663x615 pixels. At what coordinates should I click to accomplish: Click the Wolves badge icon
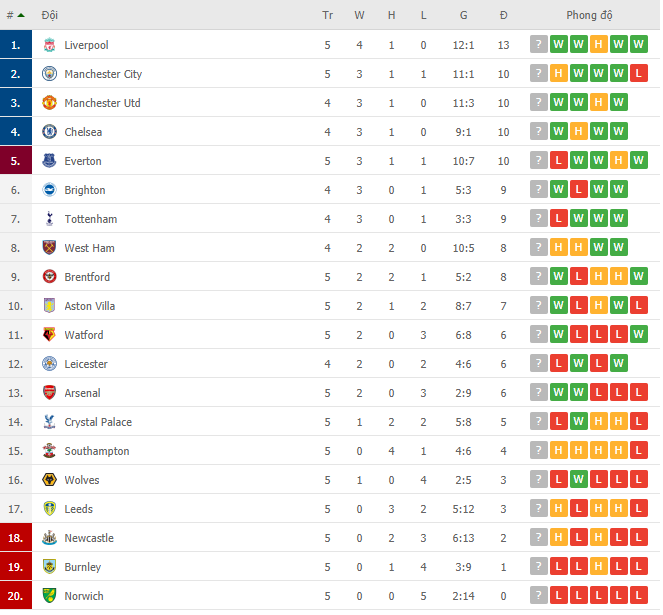click(x=49, y=480)
